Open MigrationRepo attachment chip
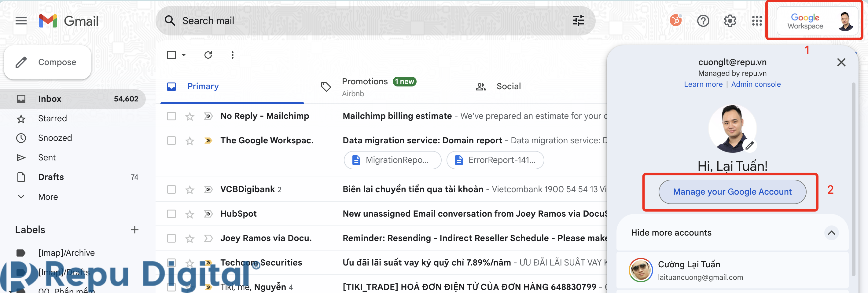868x293 pixels. click(x=392, y=160)
